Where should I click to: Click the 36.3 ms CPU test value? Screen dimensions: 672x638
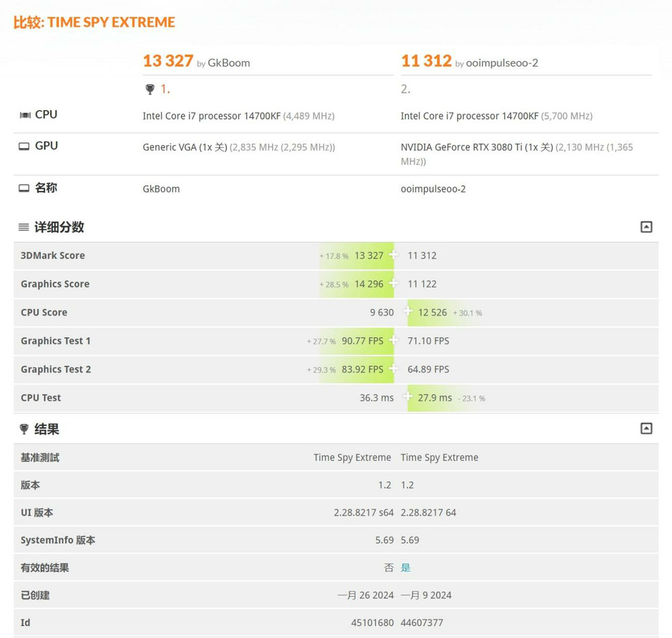(x=377, y=398)
